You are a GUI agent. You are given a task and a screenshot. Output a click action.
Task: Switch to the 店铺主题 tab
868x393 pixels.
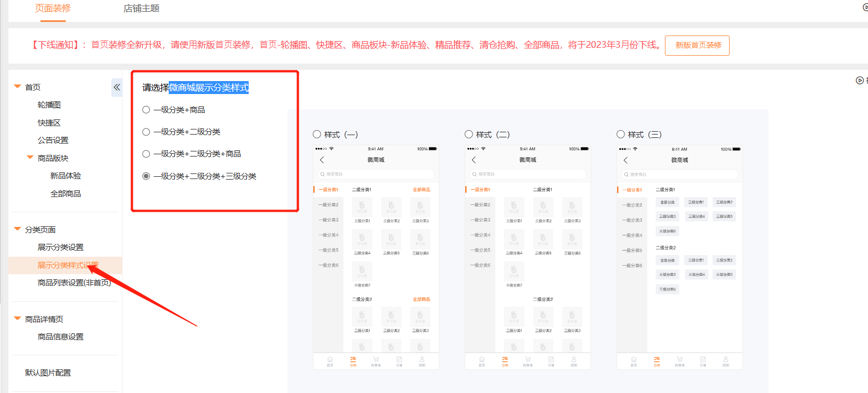[141, 8]
